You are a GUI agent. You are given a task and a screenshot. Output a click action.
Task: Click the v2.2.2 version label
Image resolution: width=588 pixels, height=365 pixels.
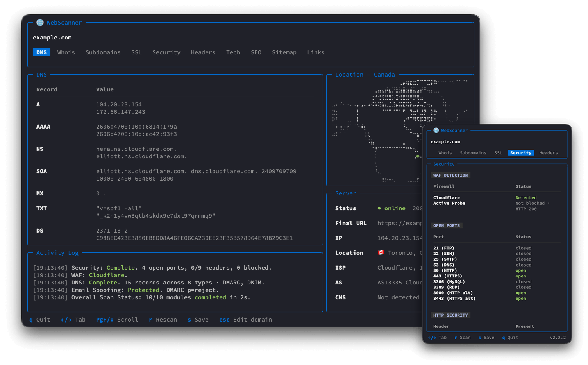click(x=558, y=338)
